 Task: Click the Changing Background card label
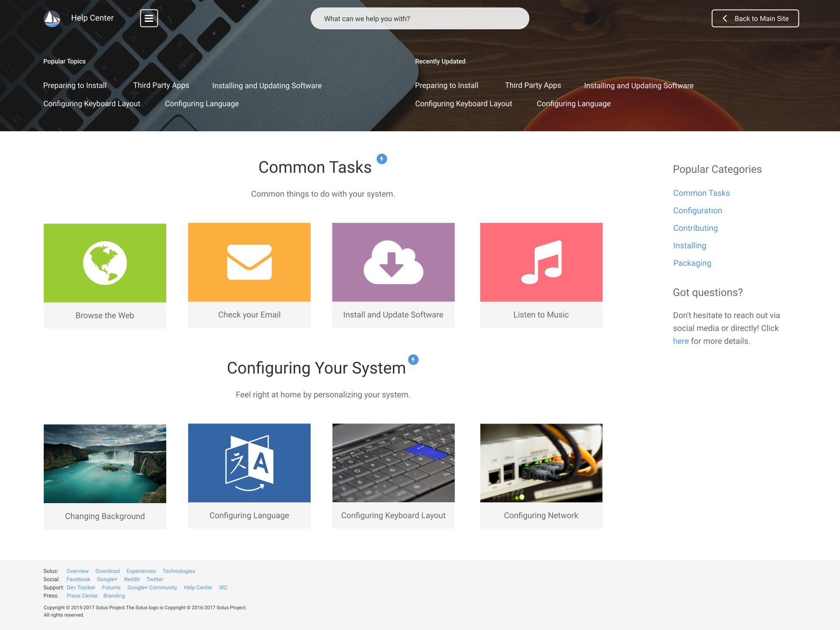(105, 516)
